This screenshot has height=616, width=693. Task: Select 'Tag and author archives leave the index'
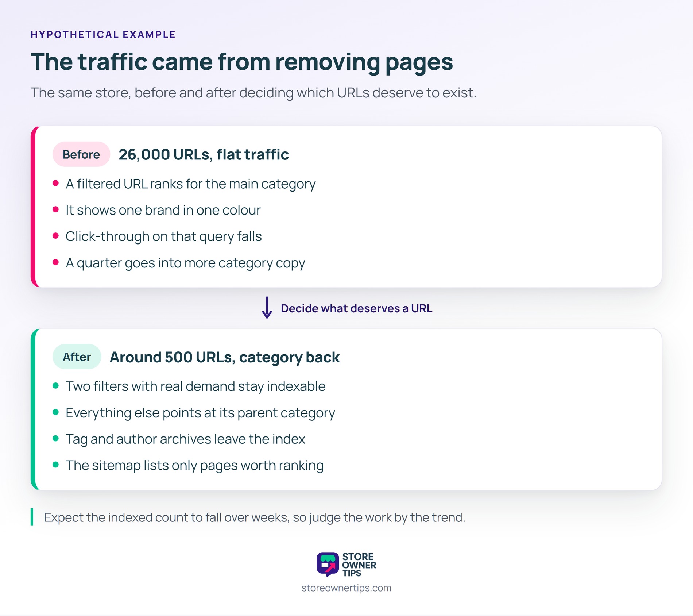pyautogui.click(x=185, y=439)
